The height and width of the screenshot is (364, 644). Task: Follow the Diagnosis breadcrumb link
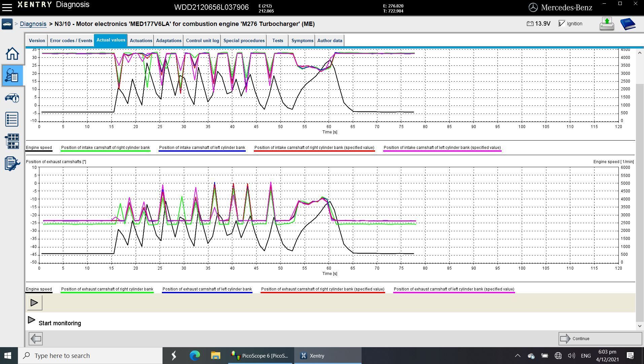click(33, 24)
